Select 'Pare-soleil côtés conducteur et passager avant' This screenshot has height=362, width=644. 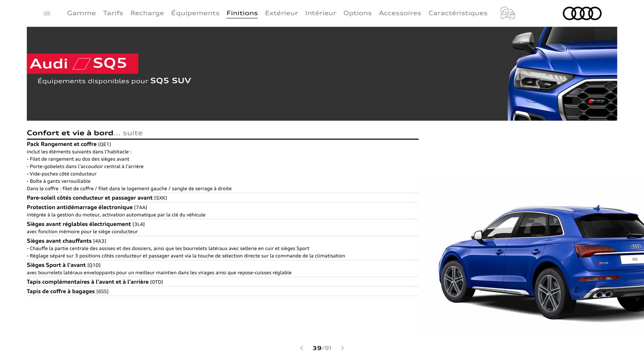pos(90,198)
